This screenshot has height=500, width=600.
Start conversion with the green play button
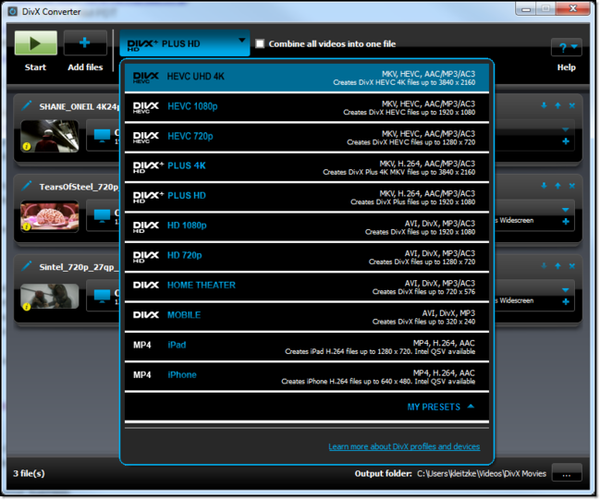[x=36, y=43]
